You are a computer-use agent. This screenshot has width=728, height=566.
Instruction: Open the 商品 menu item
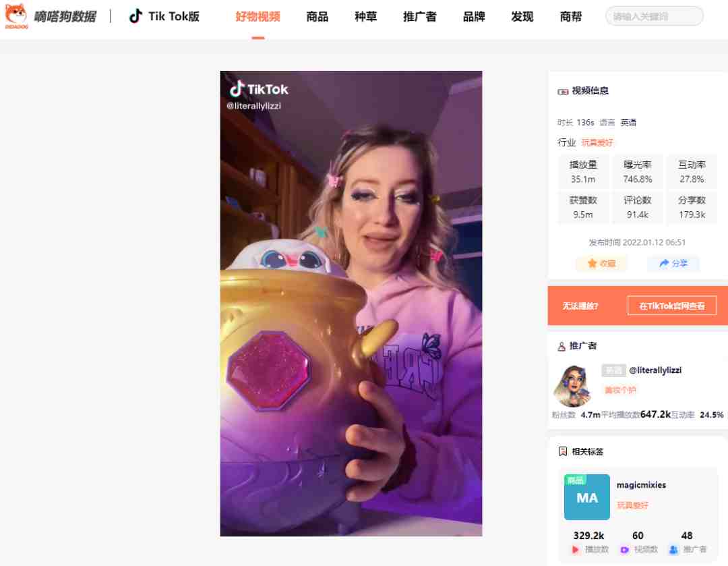[317, 17]
